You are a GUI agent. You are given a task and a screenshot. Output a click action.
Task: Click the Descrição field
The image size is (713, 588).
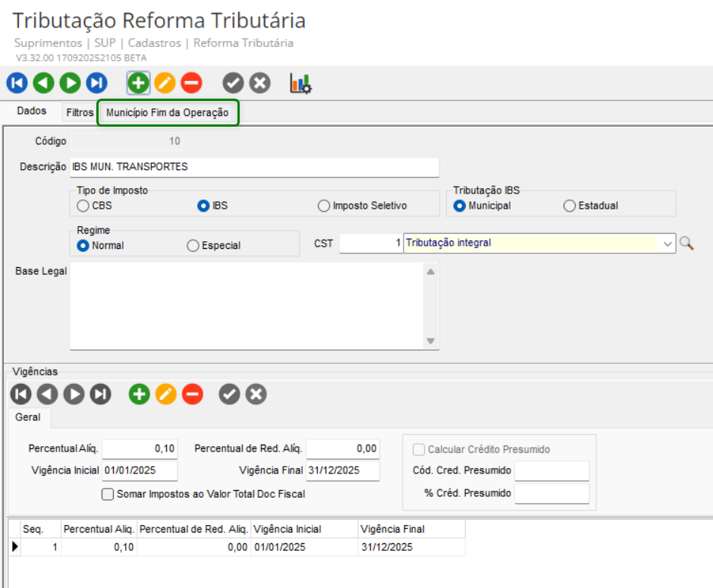click(255, 167)
